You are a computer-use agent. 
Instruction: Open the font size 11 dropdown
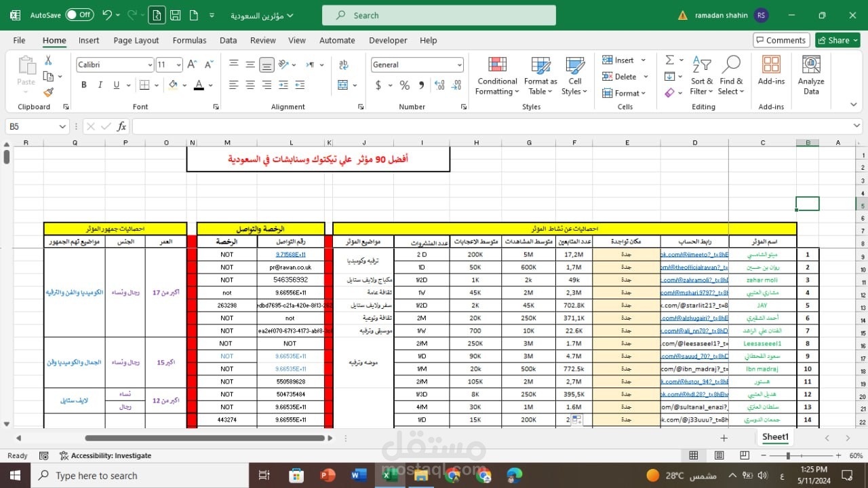pos(179,65)
